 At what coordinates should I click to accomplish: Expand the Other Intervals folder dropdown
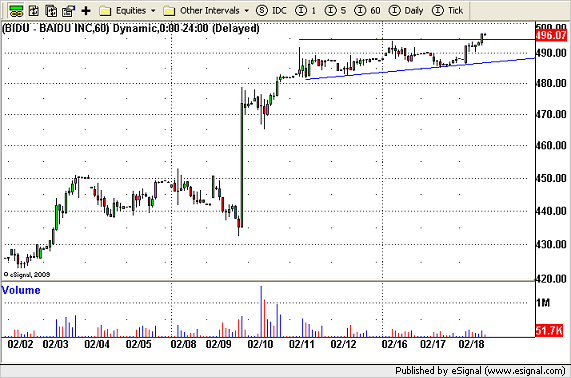coord(206,11)
